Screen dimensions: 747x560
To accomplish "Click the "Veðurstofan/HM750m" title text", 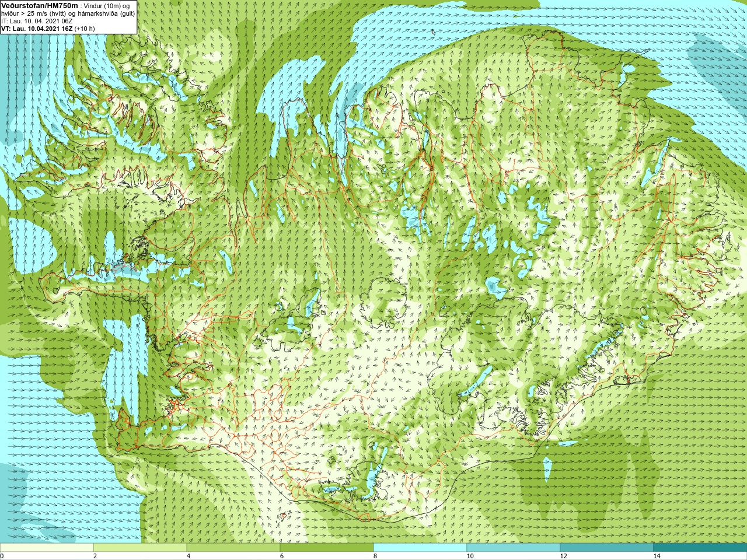I will (40, 6).
